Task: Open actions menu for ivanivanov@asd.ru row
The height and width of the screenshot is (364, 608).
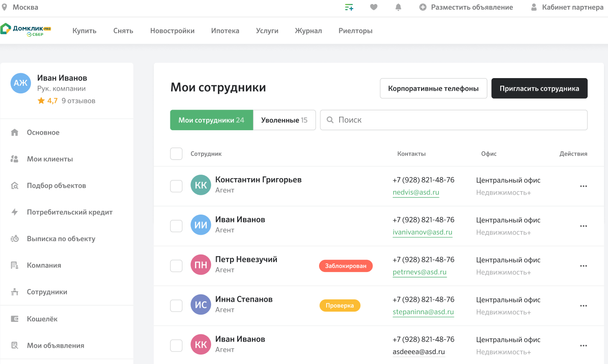Action: pos(583,226)
